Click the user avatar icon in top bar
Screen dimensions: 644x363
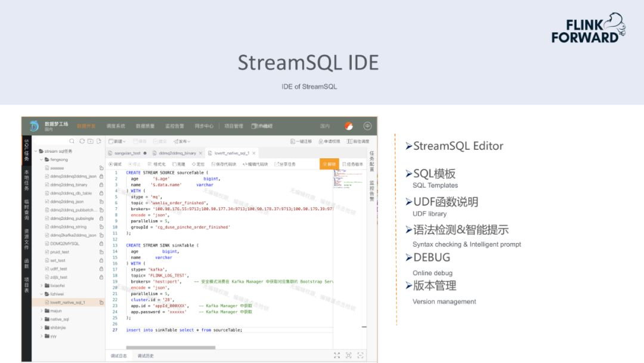(349, 126)
